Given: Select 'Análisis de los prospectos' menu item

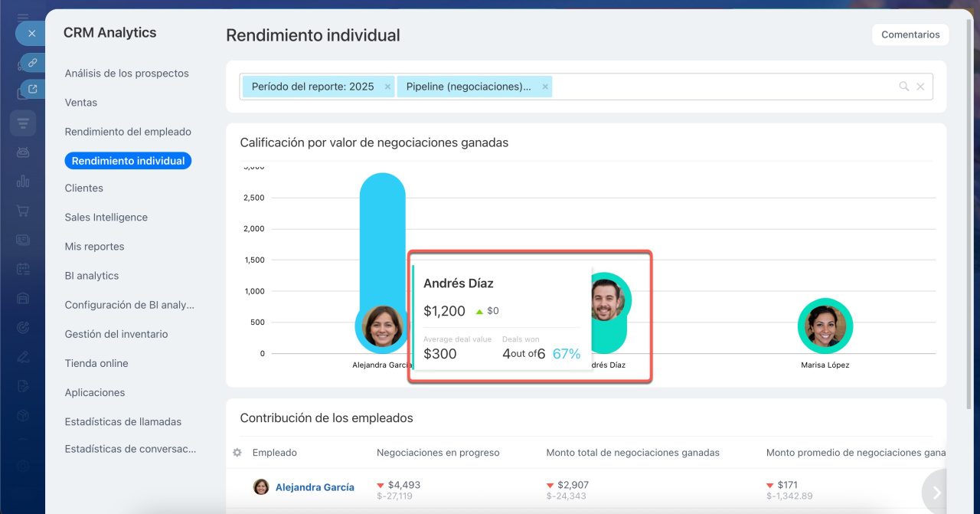Looking at the screenshot, I should [126, 74].
